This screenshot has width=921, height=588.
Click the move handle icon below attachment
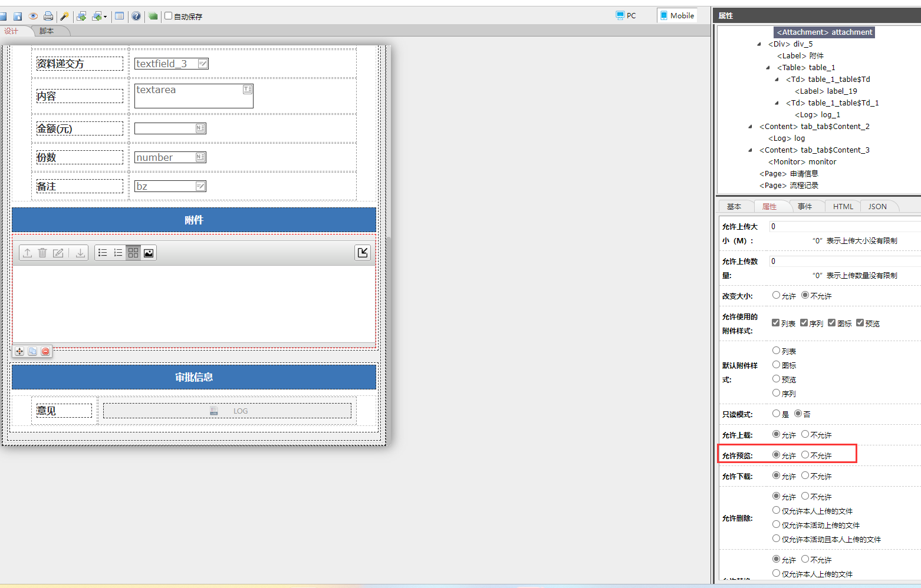[x=19, y=351]
